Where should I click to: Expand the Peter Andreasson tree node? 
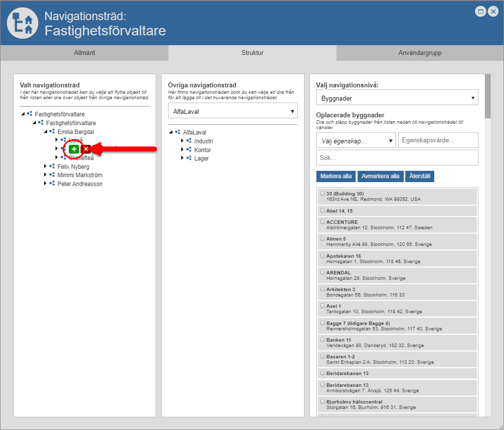point(45,184)
